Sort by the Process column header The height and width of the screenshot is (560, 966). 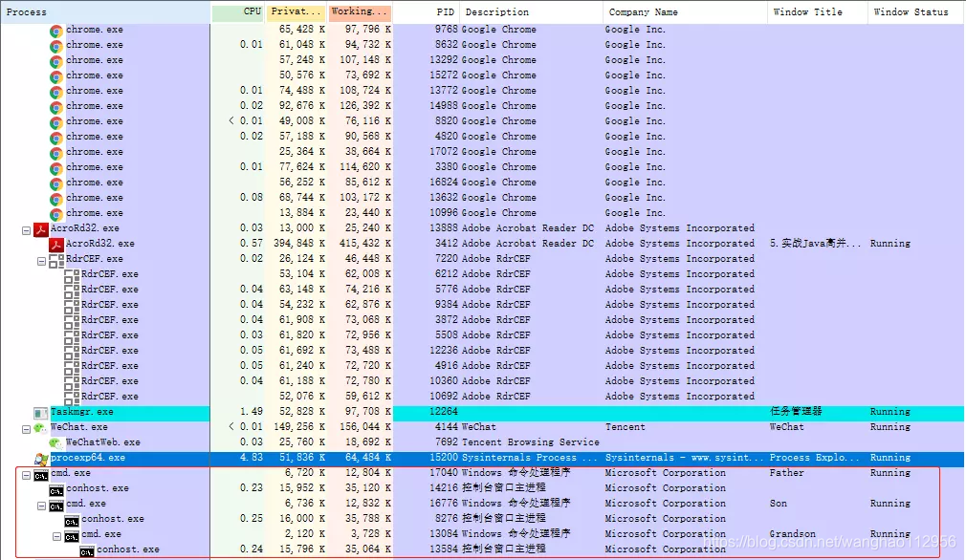tap(105, 11)
